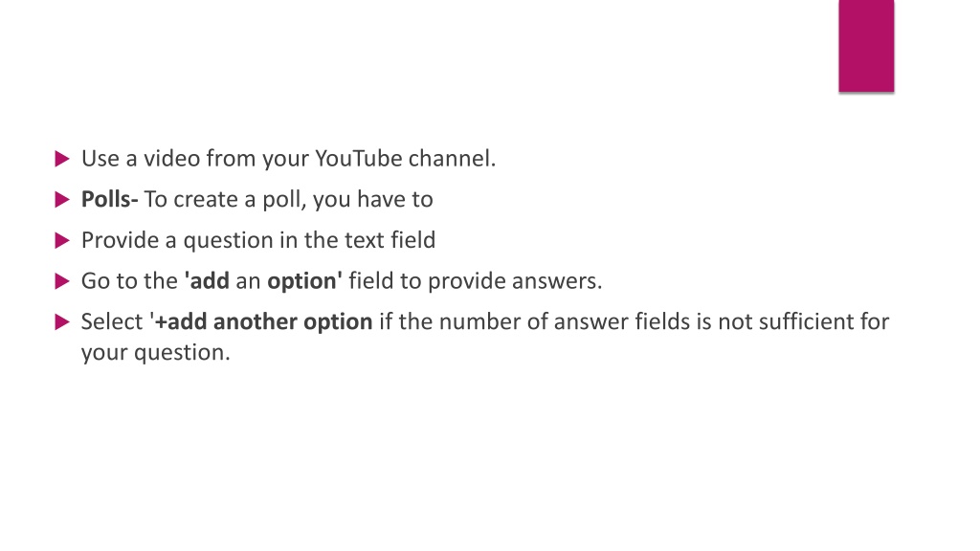Click the word 'channel.' in first bullet
This screenshot has width=980, height=551.
[x=452, y=159]
